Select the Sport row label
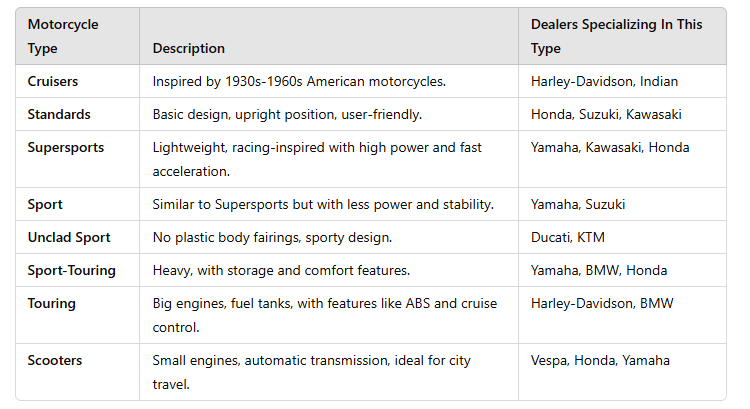The image size is (750, 409). pyautogui.click(x=45, y=204)
